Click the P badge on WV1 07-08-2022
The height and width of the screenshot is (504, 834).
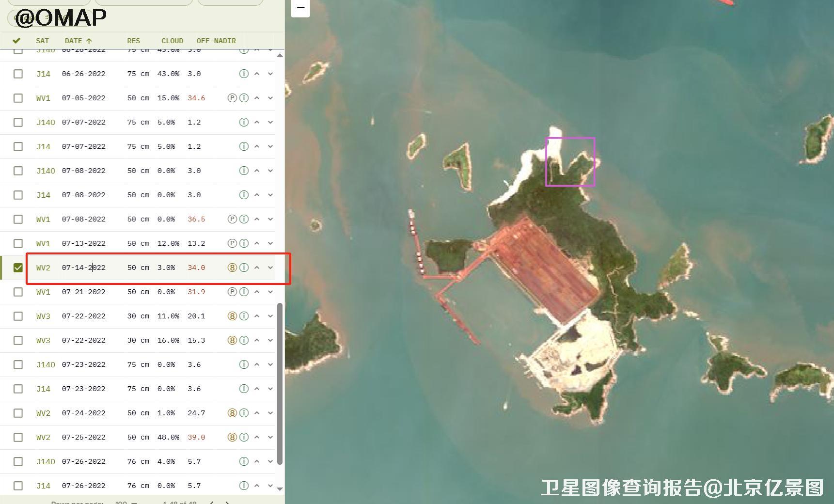(x=232, y=219)
